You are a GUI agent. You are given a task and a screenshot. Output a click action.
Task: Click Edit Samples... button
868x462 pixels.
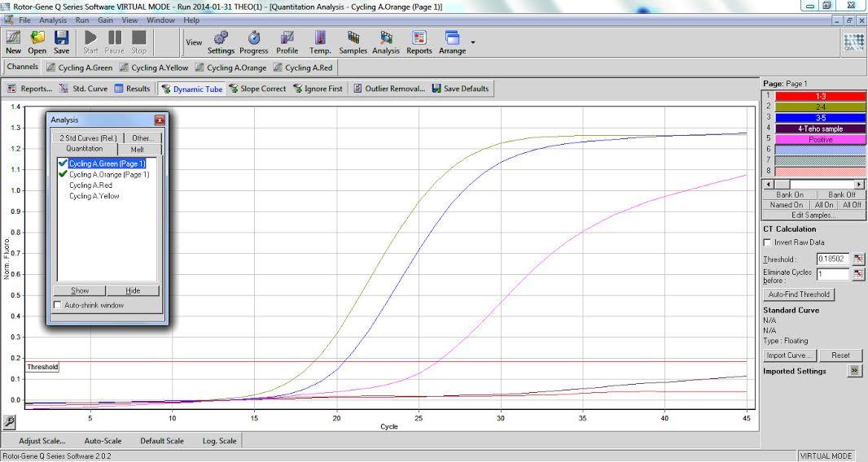point(813,216)
